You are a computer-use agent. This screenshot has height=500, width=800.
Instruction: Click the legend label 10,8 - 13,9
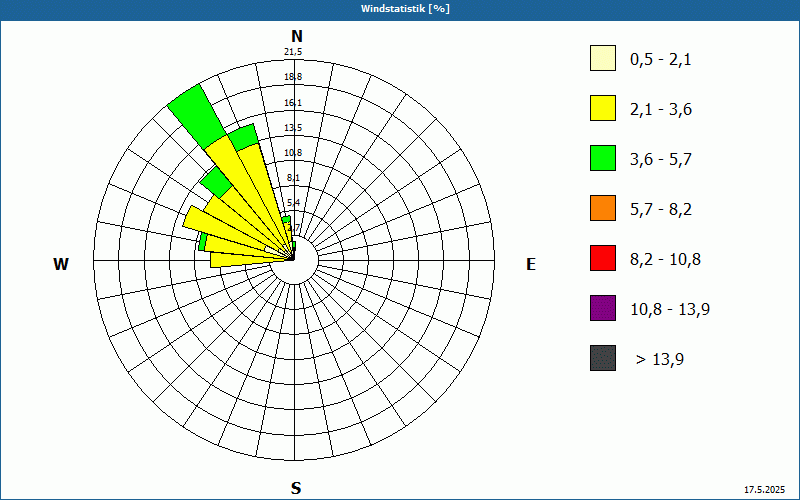[670, 310]
